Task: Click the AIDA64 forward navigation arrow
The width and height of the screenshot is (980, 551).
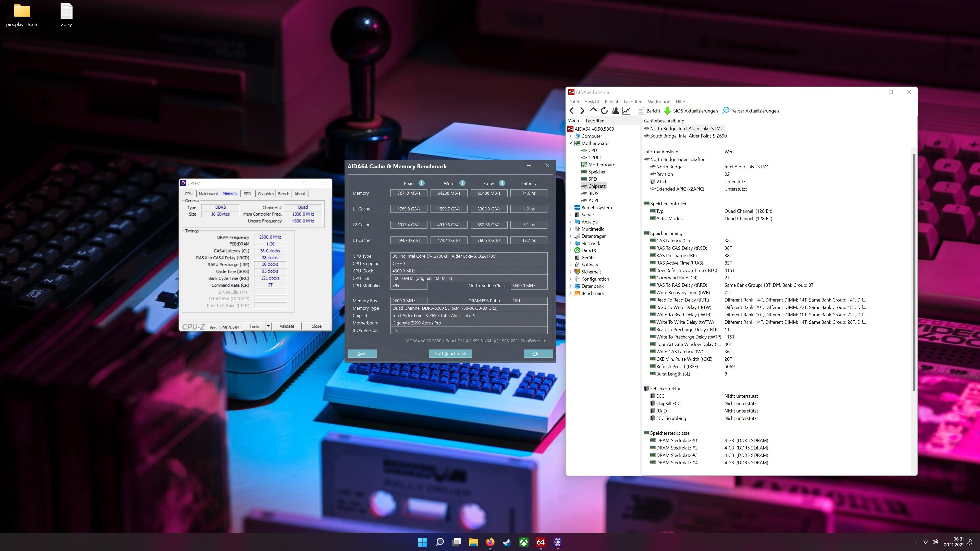Action: (x=582, y=111)
